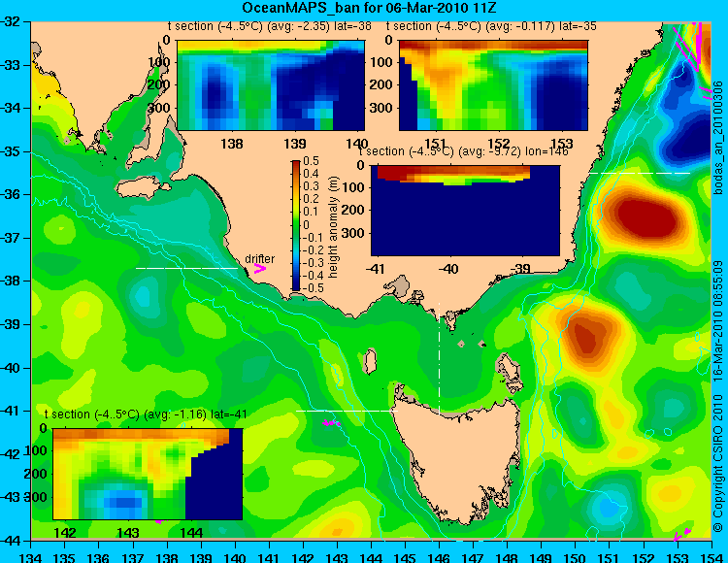This screenshot has height=563, width=728.
Task: Click the 'drifter' legend label
Action: (x=259, y=258)
